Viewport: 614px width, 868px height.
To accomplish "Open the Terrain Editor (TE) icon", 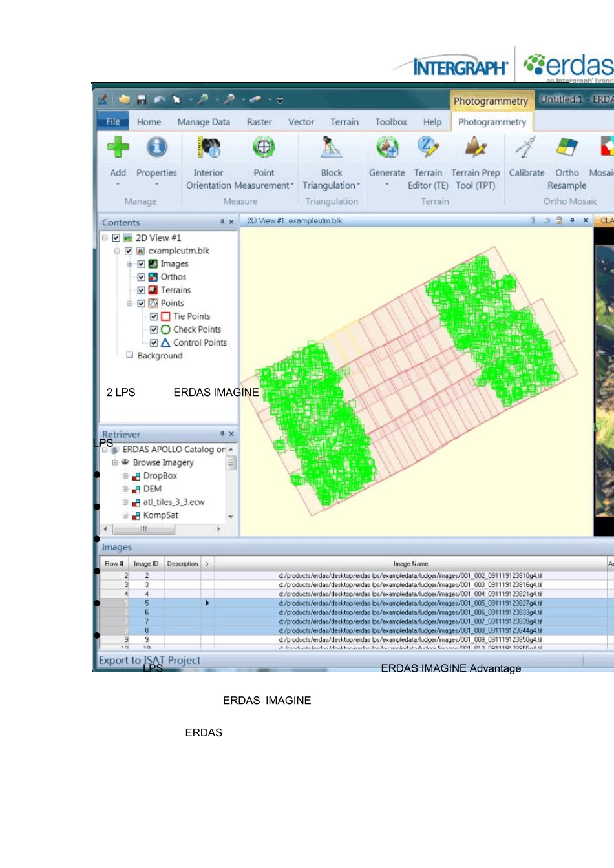I will click(x=428, y=147).
